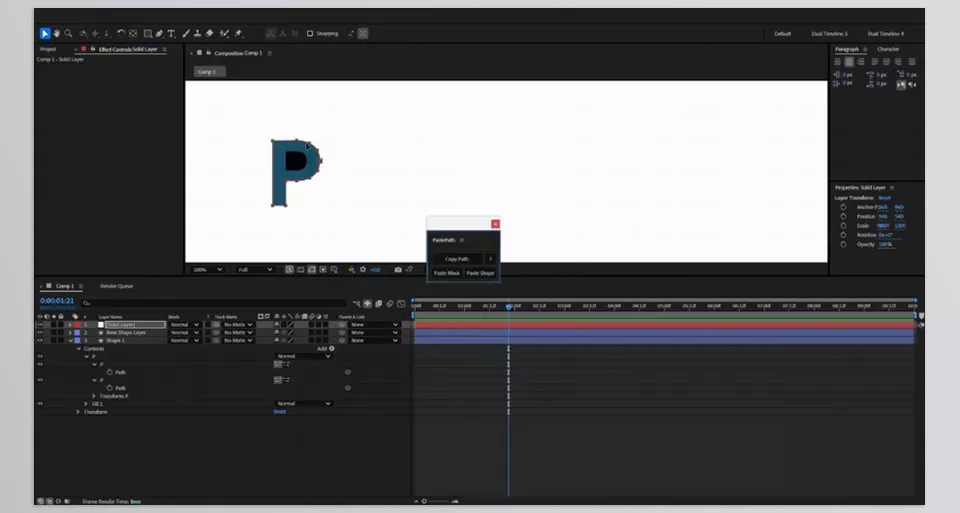Image resolution: width=960 pixels, height=513 pixels.
Task: Select the Puppet Pin tool
Action: point(238,34)
